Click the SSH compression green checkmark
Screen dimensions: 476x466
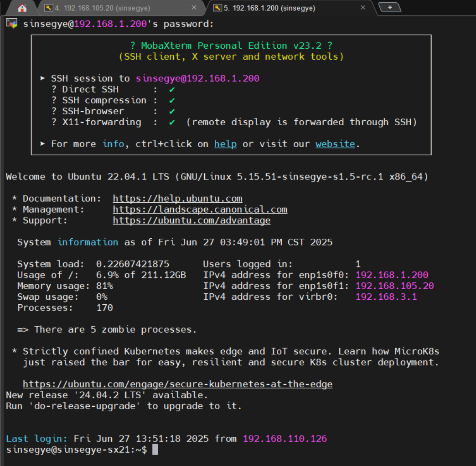tap(172, 101)
